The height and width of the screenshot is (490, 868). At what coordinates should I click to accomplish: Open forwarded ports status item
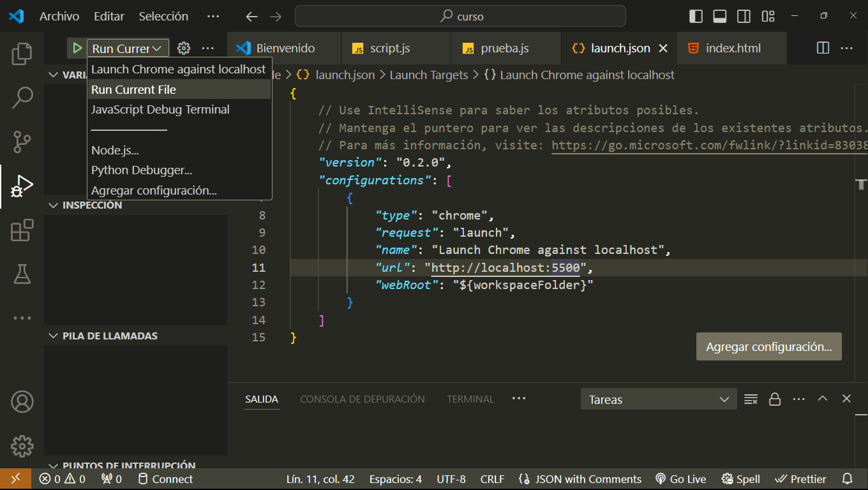coord(112,479)
